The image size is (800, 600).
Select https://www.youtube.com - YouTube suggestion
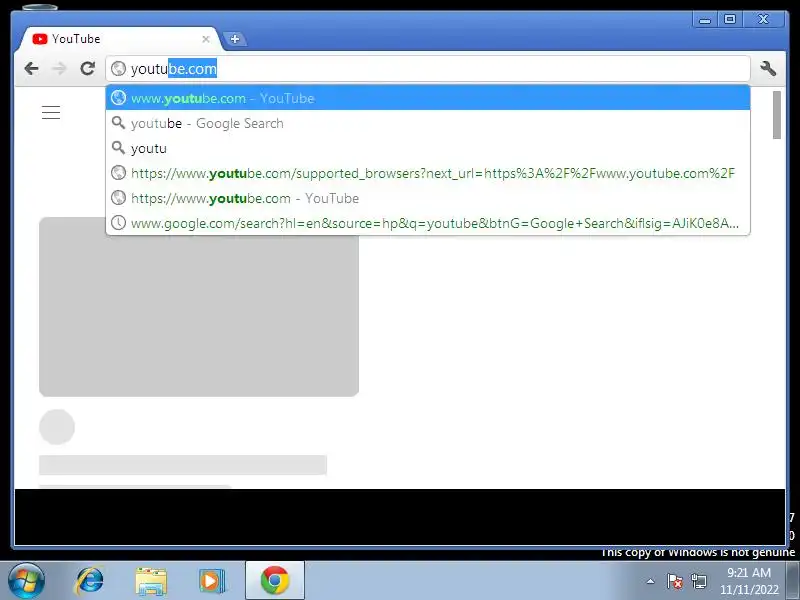pyautogui.click(x=428, y=198)
